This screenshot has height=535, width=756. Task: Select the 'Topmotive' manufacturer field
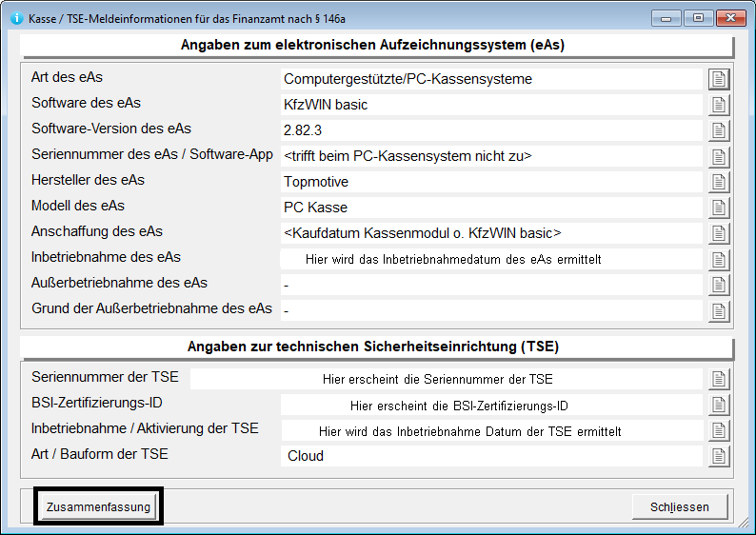point(491,182)
